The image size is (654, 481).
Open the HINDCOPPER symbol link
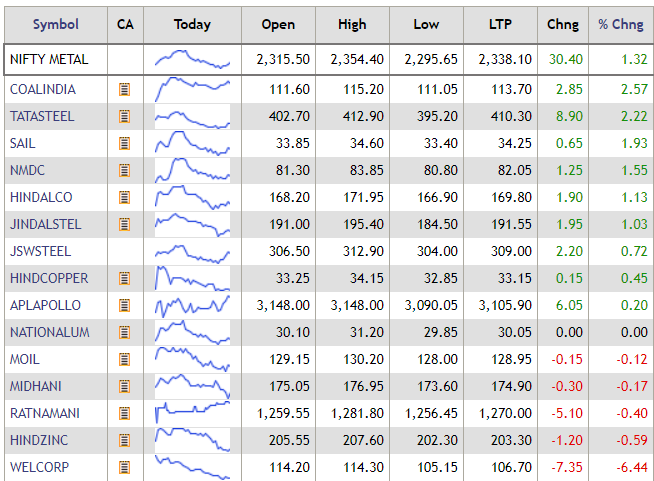click(49, 278)
